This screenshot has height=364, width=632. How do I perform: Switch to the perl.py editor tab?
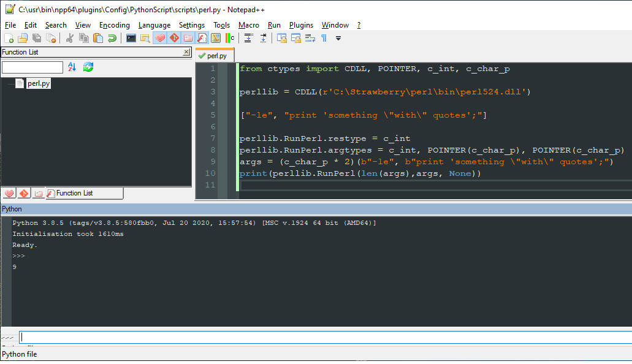tap(213, 56)
